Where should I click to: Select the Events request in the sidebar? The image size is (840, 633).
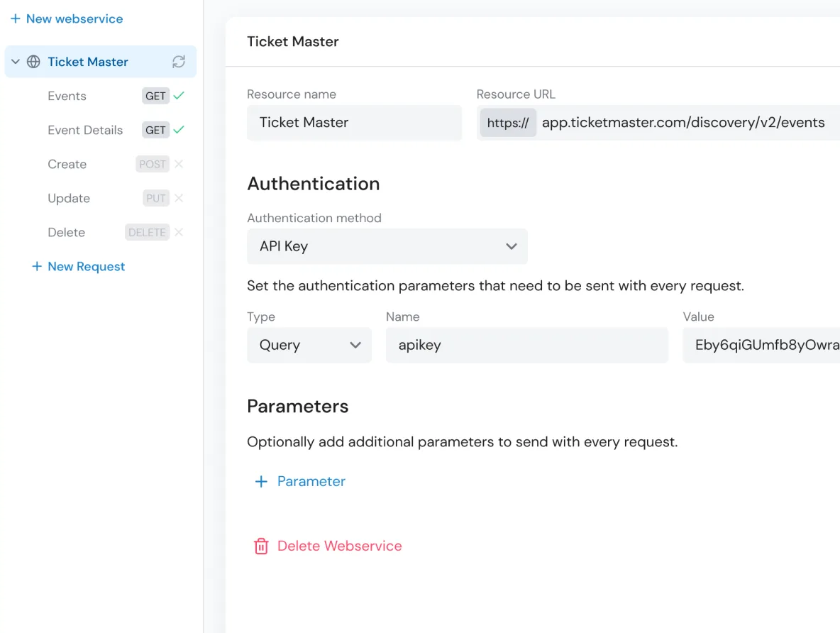pyautogui.click(x=67, y=96)
